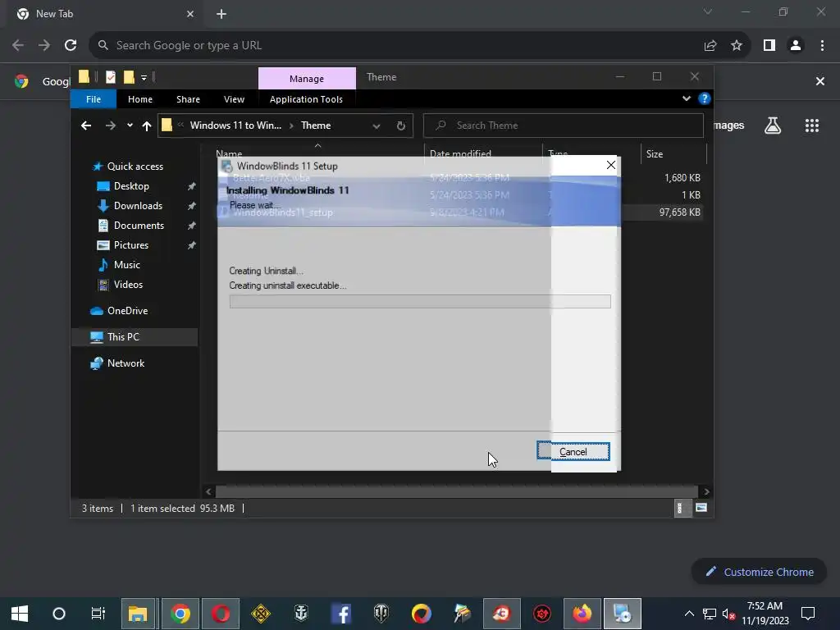Go up one folder level
This screenshot has height=630, width=840.
[x=147, y=126]
